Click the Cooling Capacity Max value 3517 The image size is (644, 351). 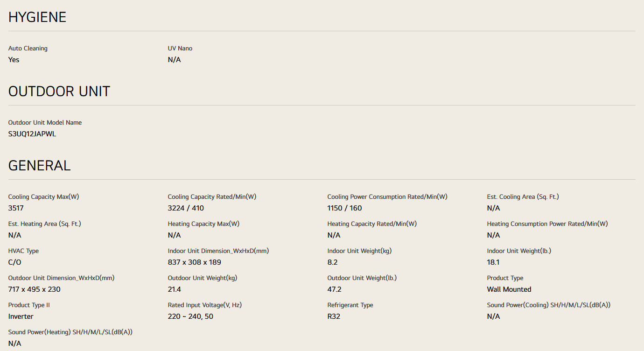click(16, 208)
